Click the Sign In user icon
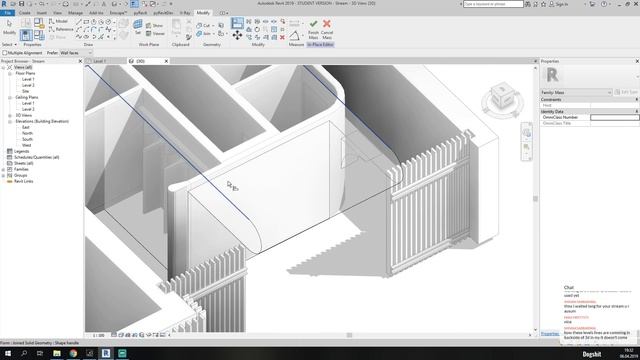 point(552,4)
